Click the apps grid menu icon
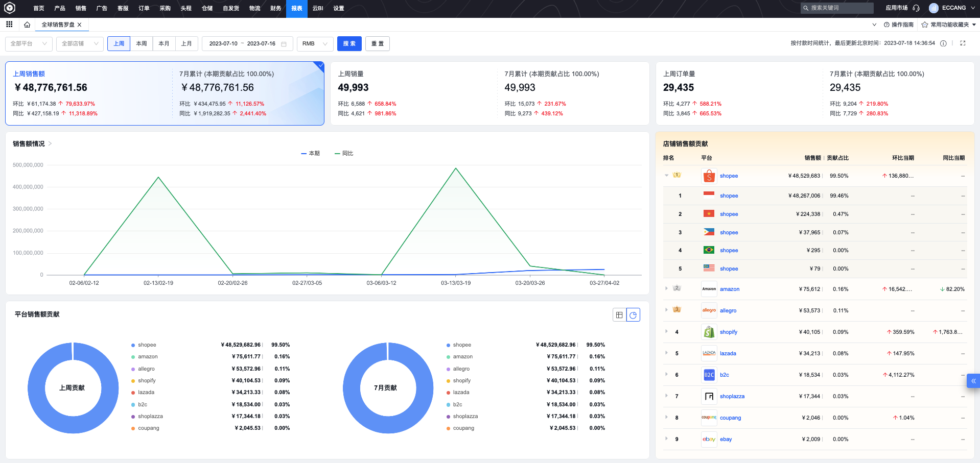 click(9, 25)
